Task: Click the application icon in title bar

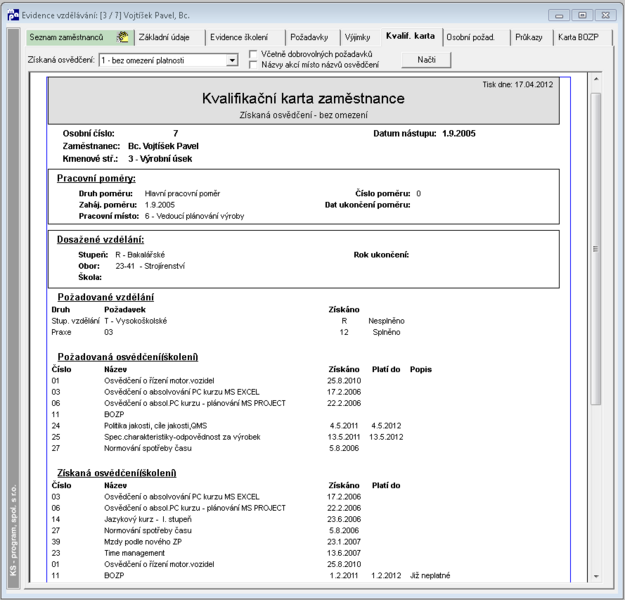Action: (x=13, y=15)
